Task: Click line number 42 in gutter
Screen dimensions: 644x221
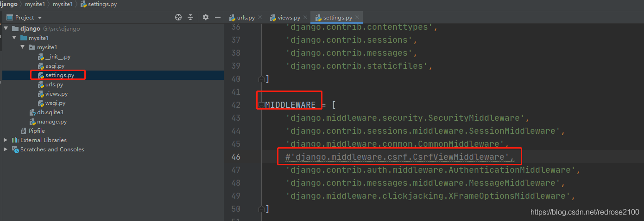Action: [x=236, y=105]
